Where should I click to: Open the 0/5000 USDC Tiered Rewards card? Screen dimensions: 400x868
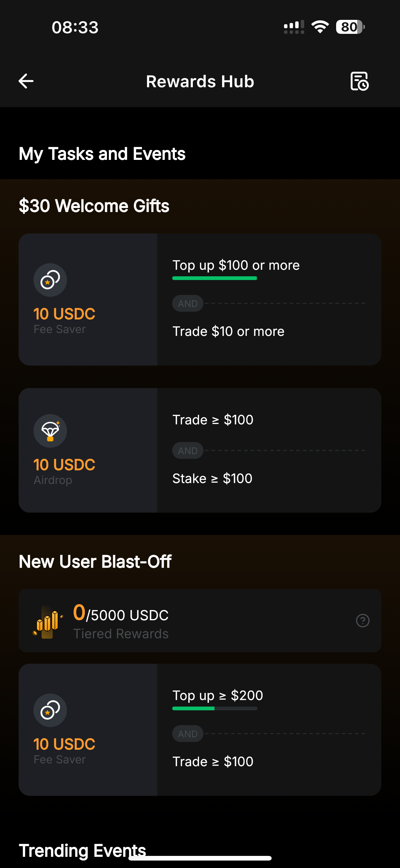click(x=200, y=621)
